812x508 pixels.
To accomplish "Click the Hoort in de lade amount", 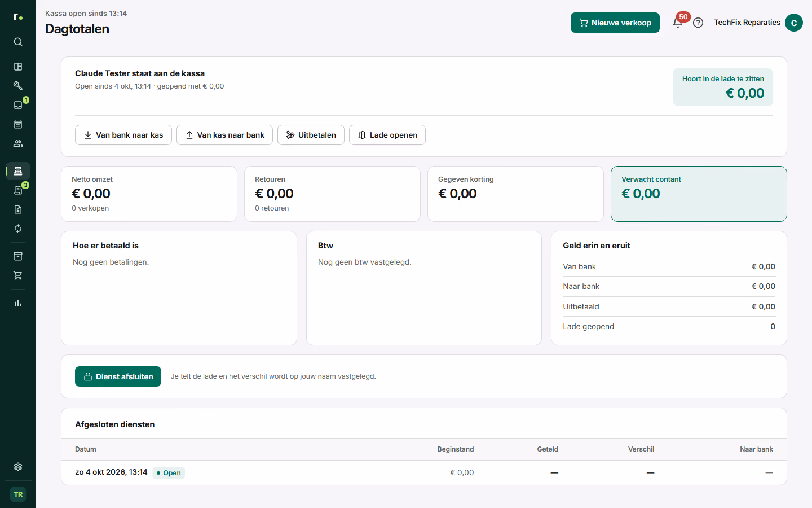I will click(745, 93).
